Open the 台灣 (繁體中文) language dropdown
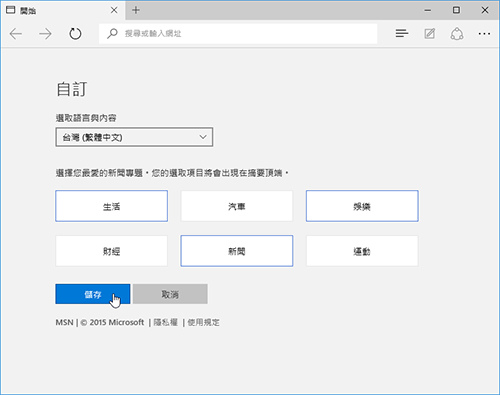 coord(134,137)
